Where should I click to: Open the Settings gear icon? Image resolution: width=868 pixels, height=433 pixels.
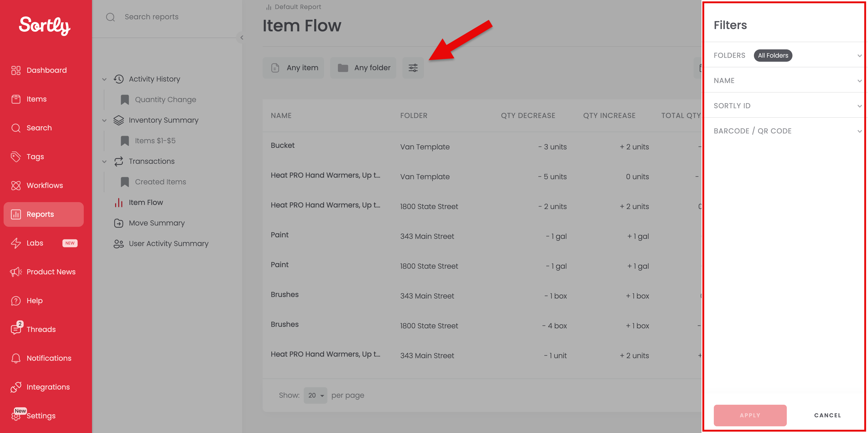pyautogui.click(x=16, y=416)
